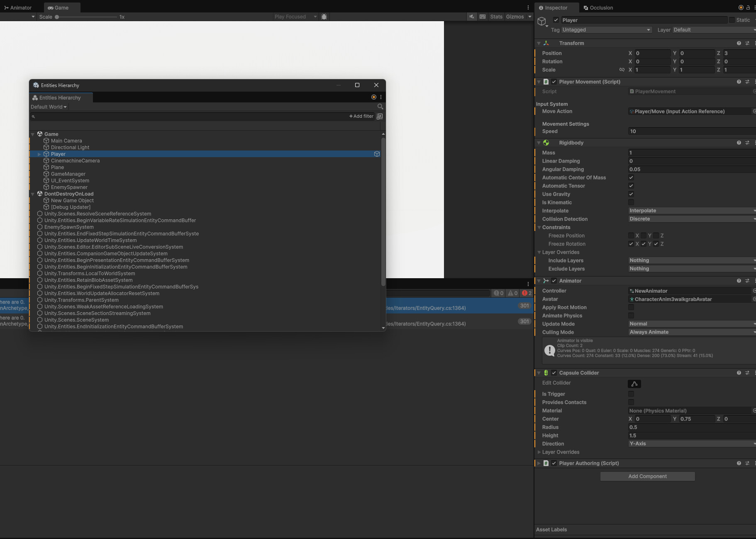Enable Is Kinematic on the Rigidbody
Viewport: 756px width, 539px height.
click(x=631, y=202)
